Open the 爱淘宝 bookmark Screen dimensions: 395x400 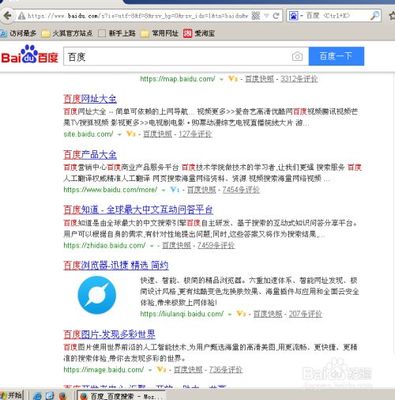pyautogui.click(x=199, y=33)
